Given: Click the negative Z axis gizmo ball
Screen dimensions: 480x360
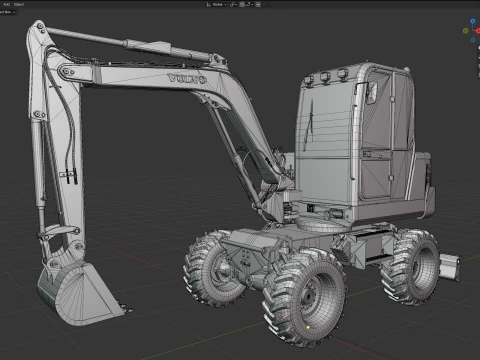Looking at the screenshot, I should point(473,40).
